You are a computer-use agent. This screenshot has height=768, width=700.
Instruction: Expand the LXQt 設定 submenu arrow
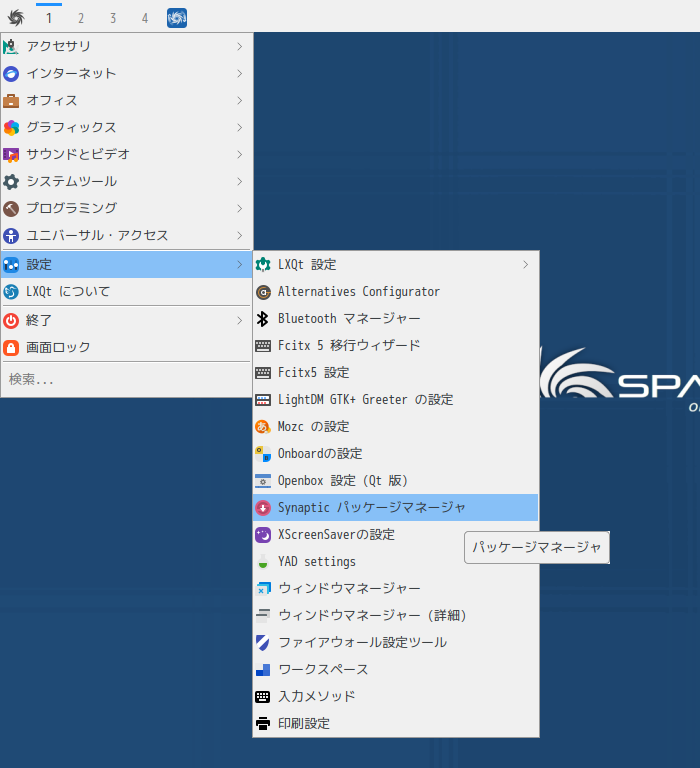pyautogui.click(x=526, y=264)
